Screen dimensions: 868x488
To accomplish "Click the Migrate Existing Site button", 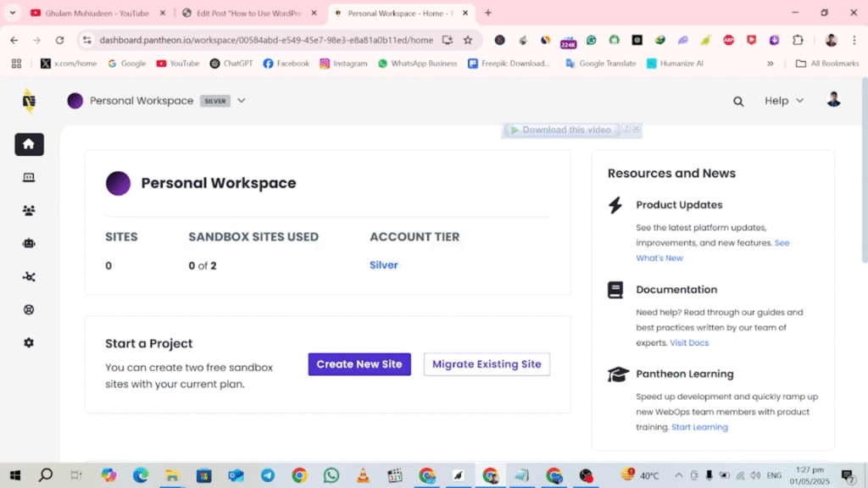I will (487, 364).
